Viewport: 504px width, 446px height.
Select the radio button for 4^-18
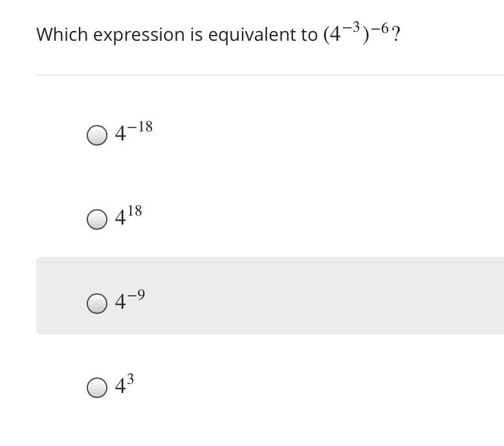97,135
